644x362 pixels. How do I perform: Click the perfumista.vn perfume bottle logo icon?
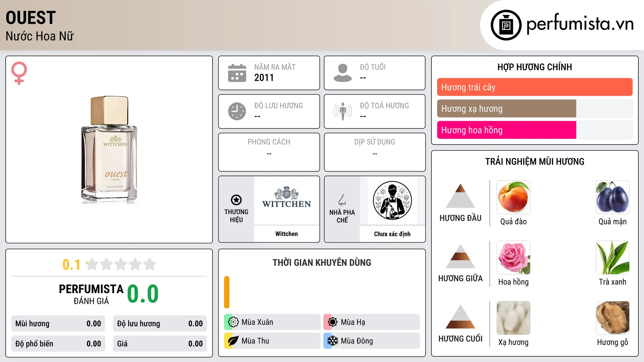506,25
